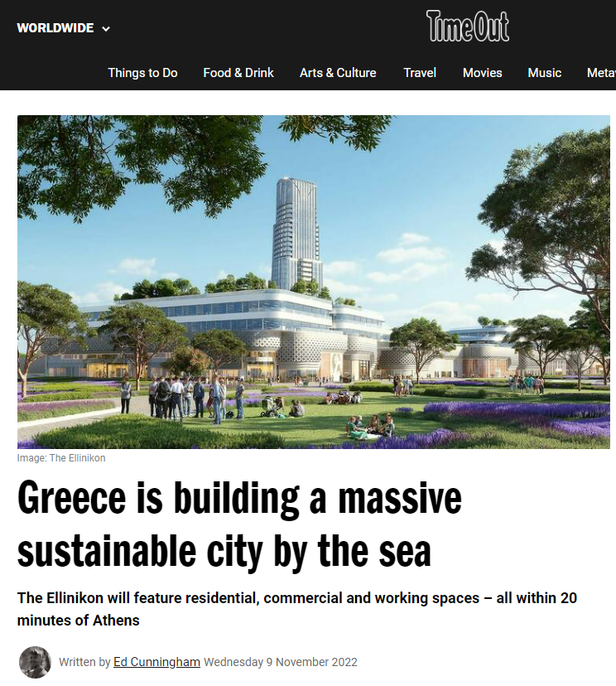Click the publish date 9 November 2022
616x686 pixels.
point(281,663)
